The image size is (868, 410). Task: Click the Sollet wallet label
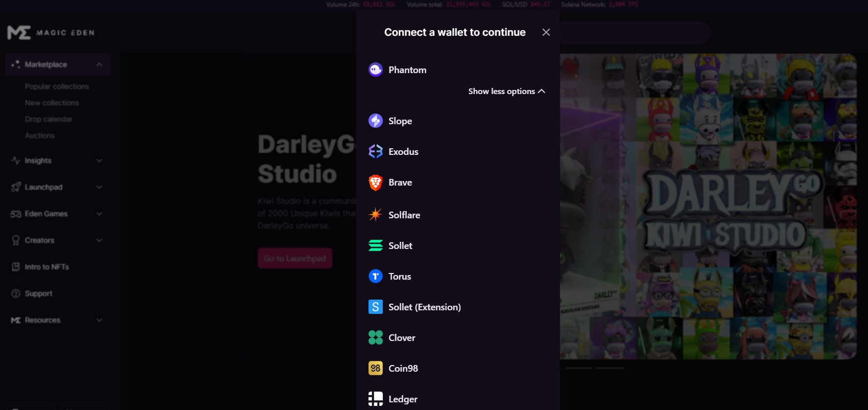400,246
